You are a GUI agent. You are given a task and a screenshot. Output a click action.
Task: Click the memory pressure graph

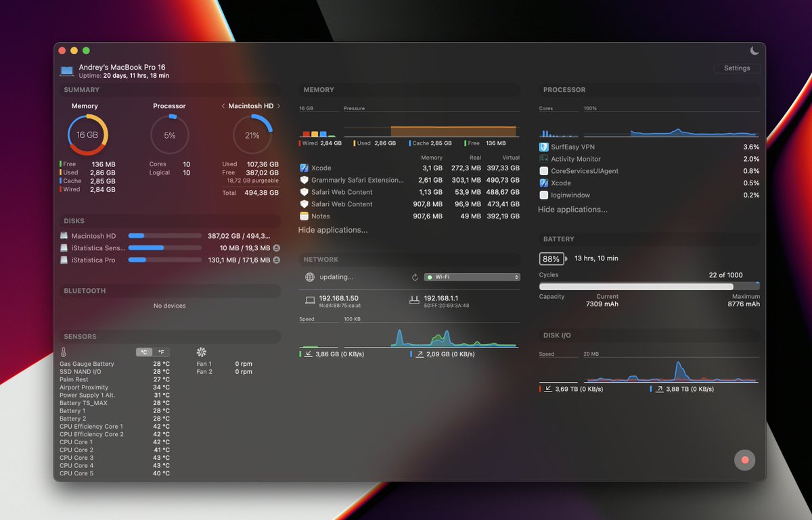[430, 124]
